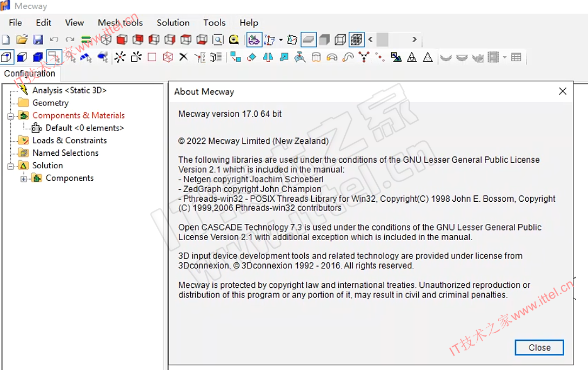Toggle Select Nodes cube mode
Viewport: 588px width, 370px height.
6,57
